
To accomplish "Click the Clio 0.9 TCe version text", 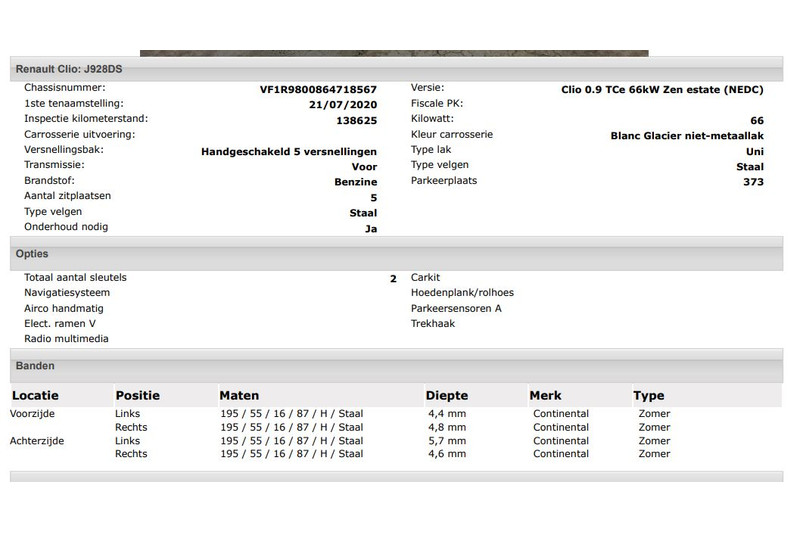I will tap(662, 89).
